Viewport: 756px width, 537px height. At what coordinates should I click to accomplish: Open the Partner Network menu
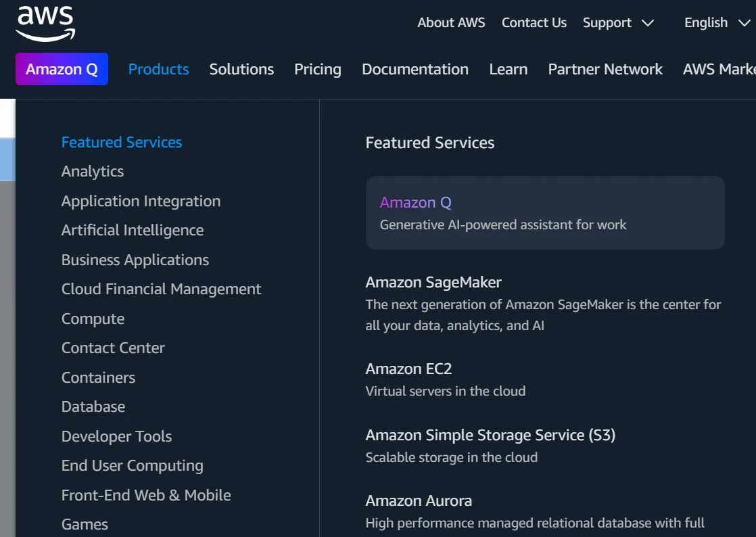(605, 69)
